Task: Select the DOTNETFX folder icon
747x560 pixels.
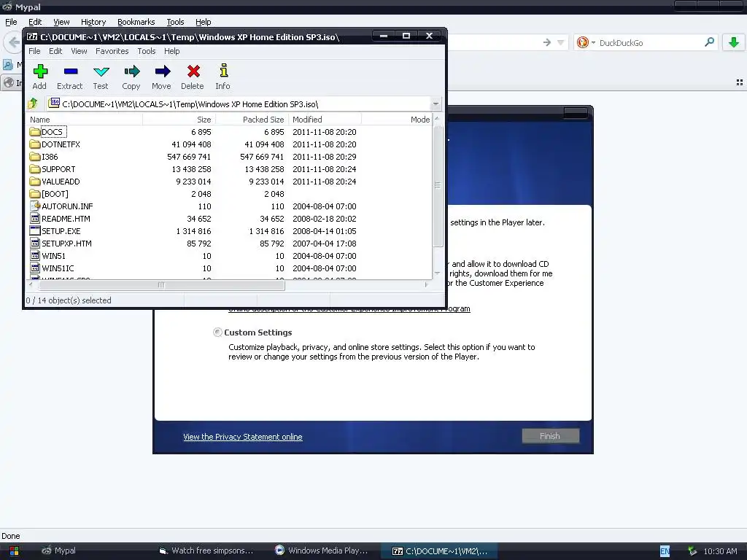Action: [35, 144]
